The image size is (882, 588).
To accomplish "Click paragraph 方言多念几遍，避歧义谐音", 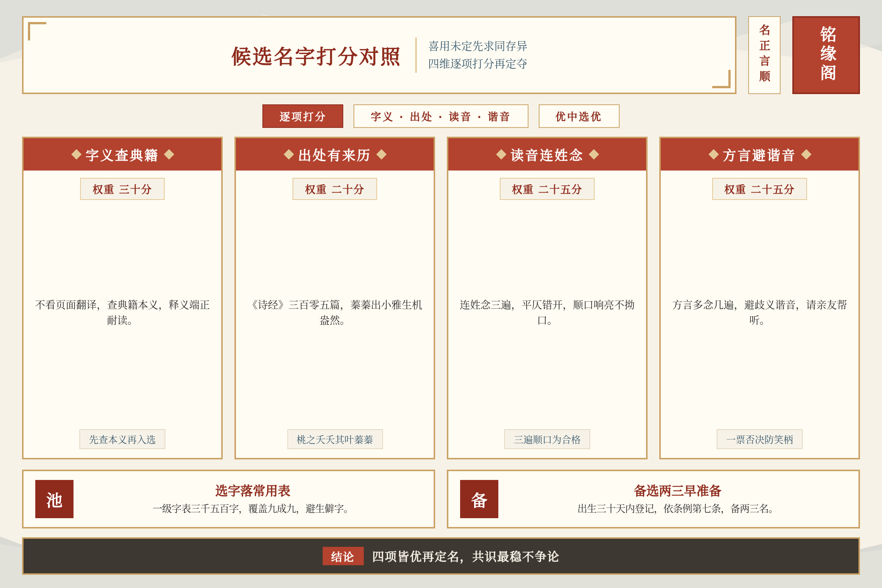I will [759, 312].
